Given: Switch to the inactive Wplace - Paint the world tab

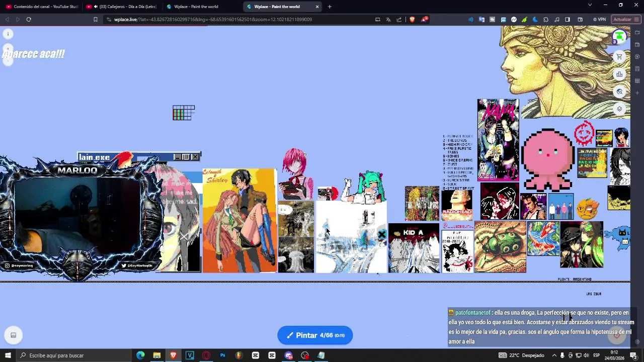Looking at the screenshot, I should (x=201, y=7).
